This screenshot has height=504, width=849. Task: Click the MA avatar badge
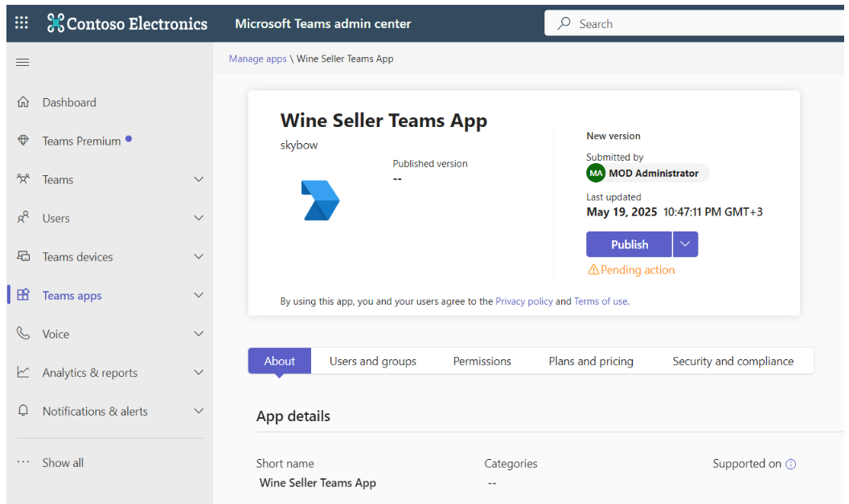[596, 174]
